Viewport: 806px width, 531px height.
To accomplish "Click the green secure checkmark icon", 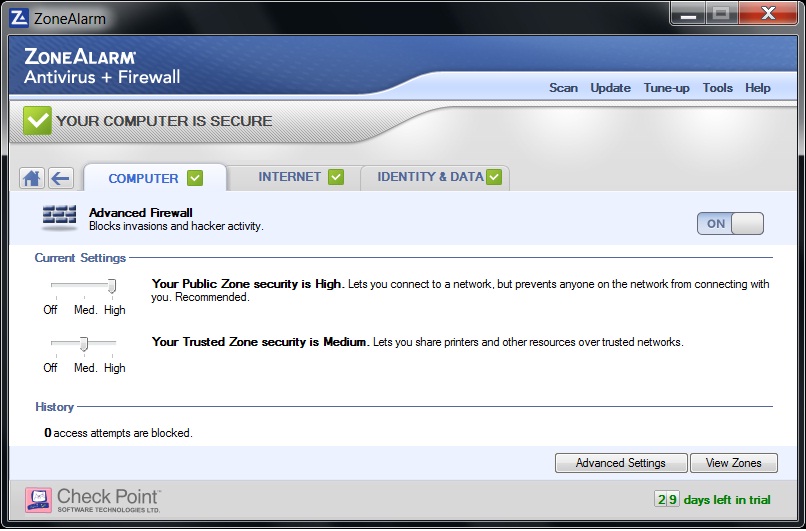I will point(38,120).
